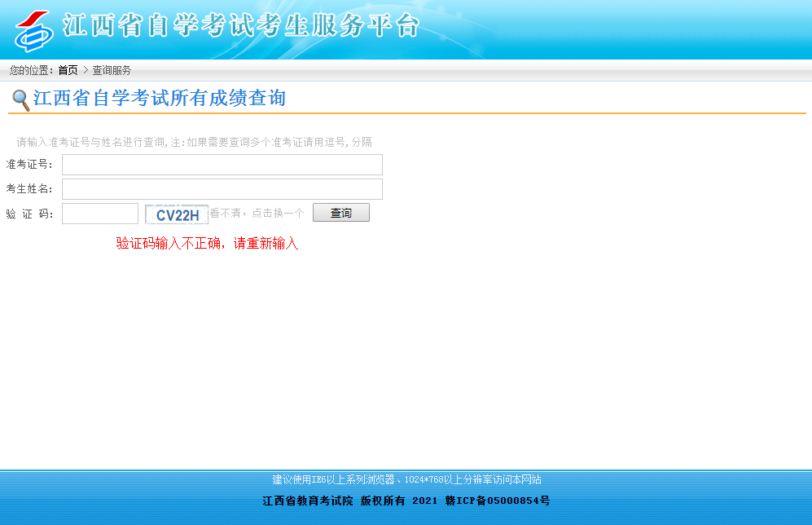Click the 验证码 field label
Screen dimensions: 812x525
point(29,214)
